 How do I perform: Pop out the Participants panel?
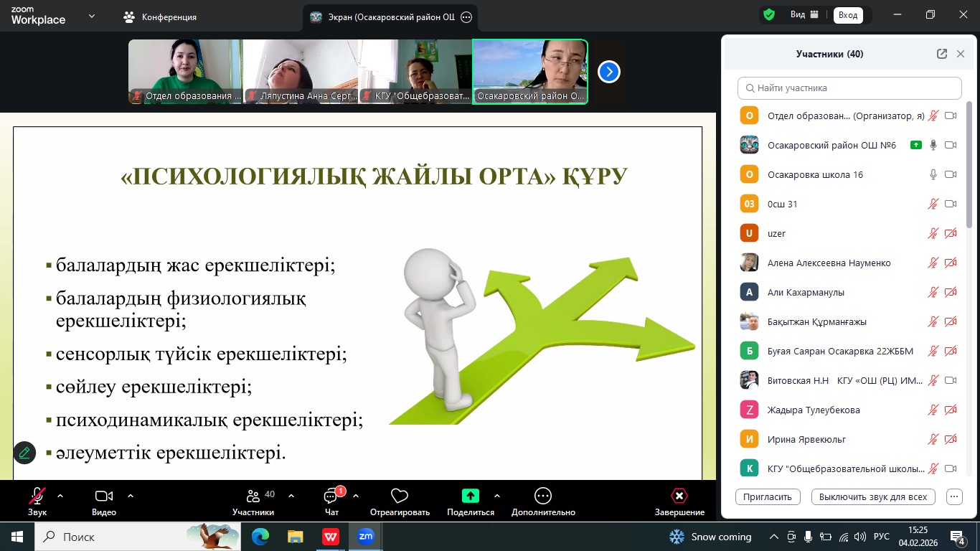942,54
